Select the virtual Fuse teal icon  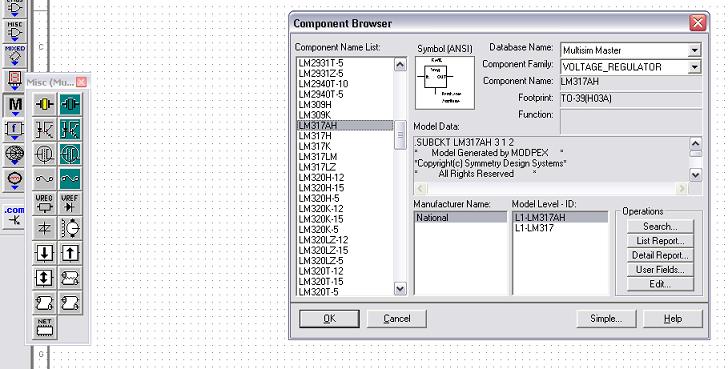(70, 179)
